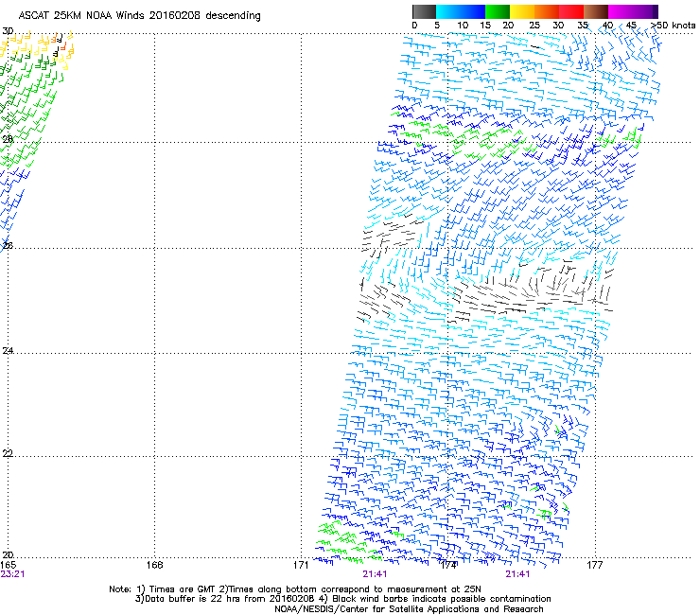Click the longitude '174' axis label

[448, 565]
